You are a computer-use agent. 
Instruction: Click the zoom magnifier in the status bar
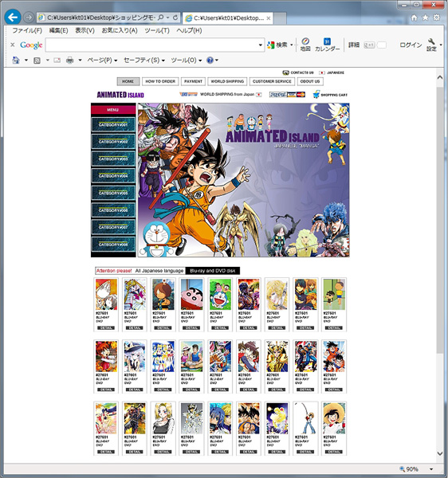coord(403,469)
